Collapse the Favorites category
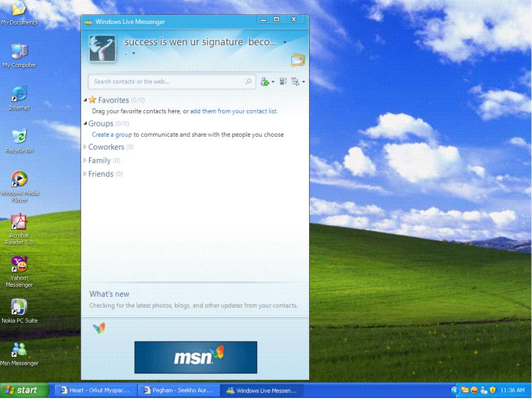Image resolution: width=532 pixels, height=399 pixels. 85,100
